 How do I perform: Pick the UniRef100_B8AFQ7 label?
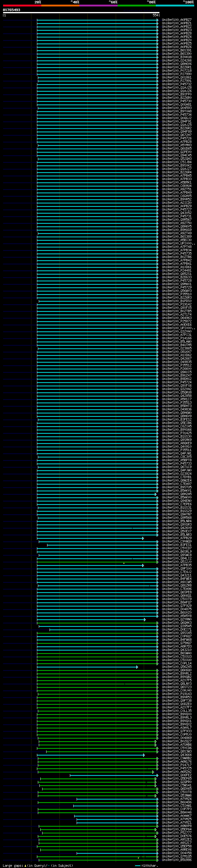(177, 602)
